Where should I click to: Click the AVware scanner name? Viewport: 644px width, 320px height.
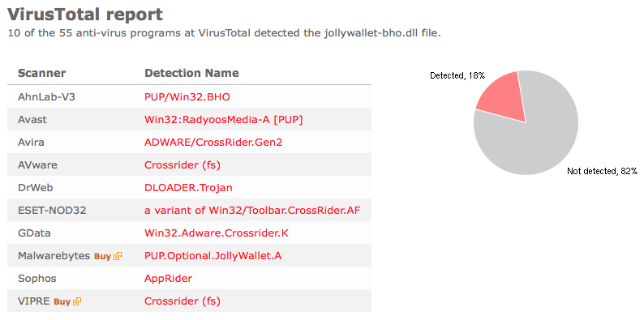[x=37, y=165]
